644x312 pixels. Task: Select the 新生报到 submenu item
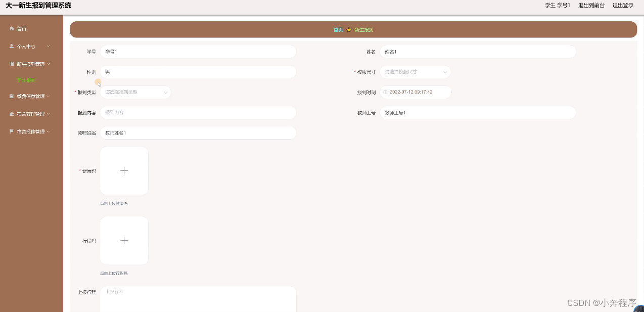26,80
